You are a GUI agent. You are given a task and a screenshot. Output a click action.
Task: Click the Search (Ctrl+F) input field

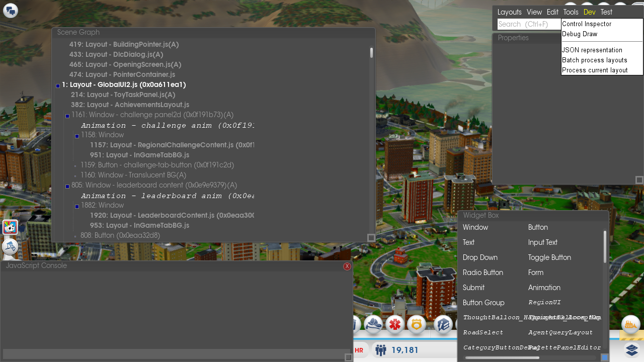coord(529,24)
